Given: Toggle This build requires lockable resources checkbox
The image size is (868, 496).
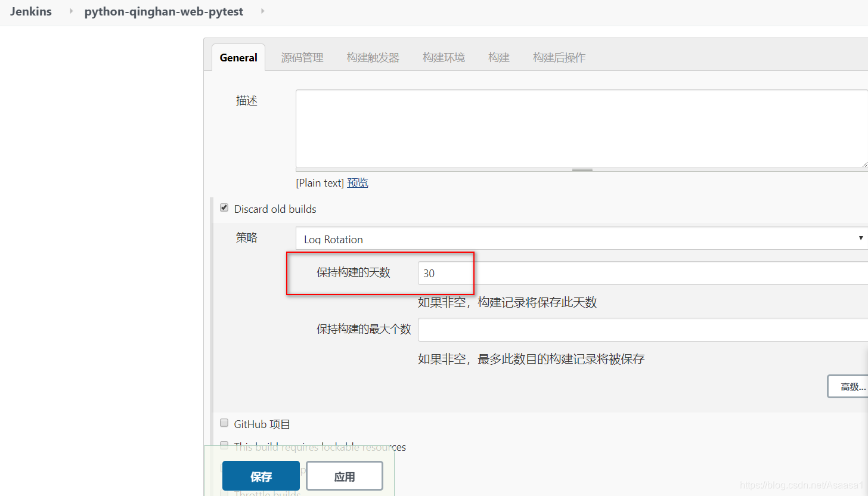Looking at the screenshot, I should [x=224, y=445].
